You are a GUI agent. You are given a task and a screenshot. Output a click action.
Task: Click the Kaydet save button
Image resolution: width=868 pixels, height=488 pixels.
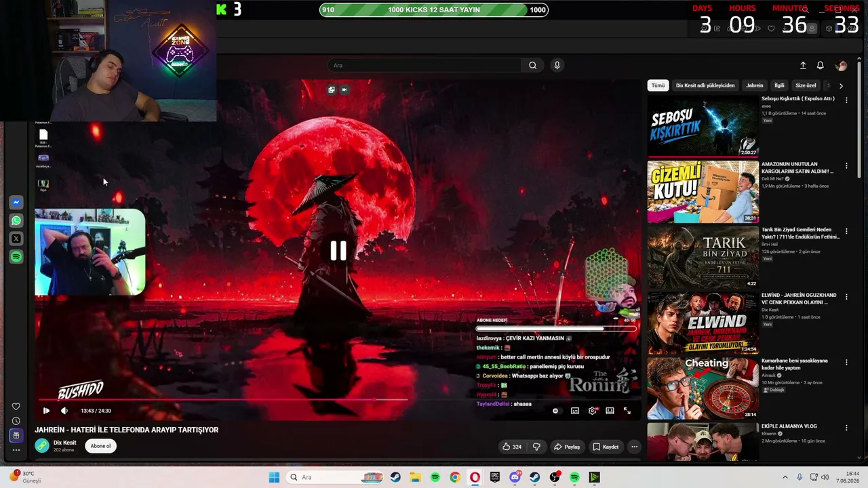pyautogui.click(x=606, y=447)
